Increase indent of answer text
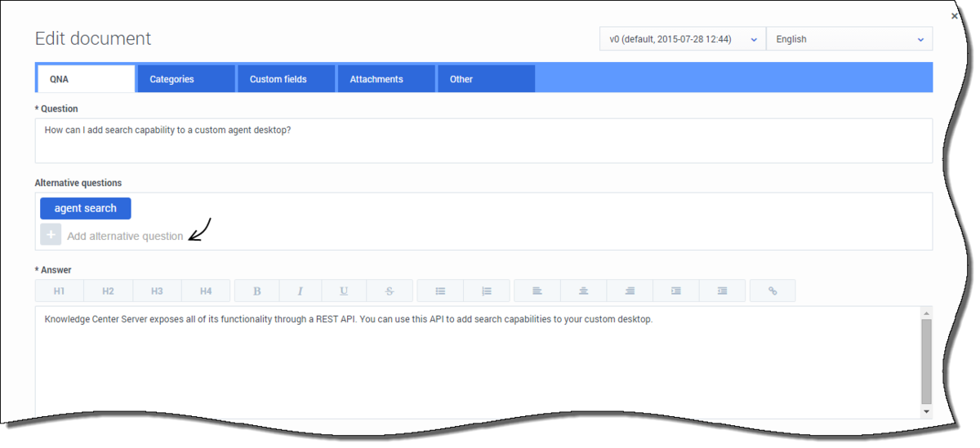Screen dimensions: 980x448 click(x=676, y=291)
